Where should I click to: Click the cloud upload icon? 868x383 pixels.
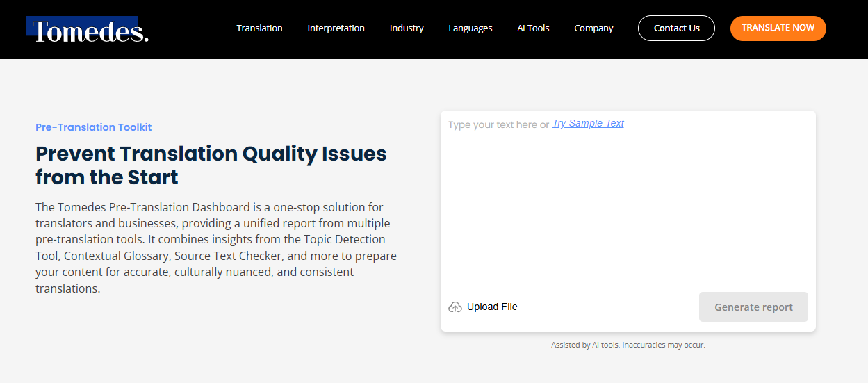pyautogui.click(x=455, y=307)
